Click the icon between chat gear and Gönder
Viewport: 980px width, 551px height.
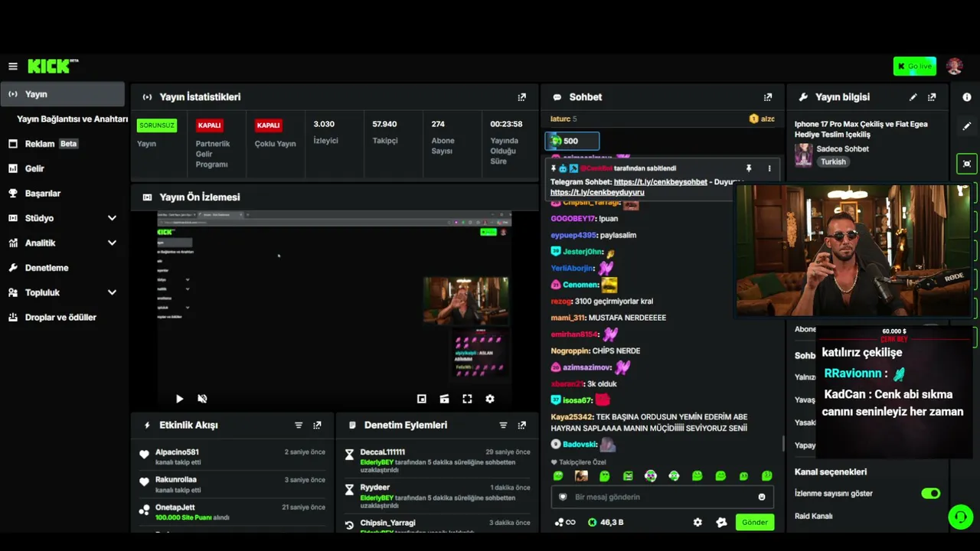click(721, 522)
